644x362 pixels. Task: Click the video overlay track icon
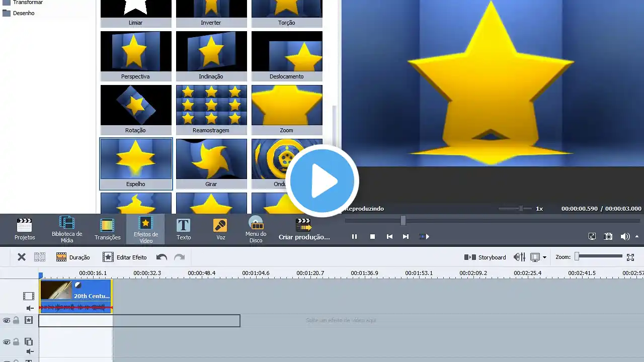[x=29, y=342]
